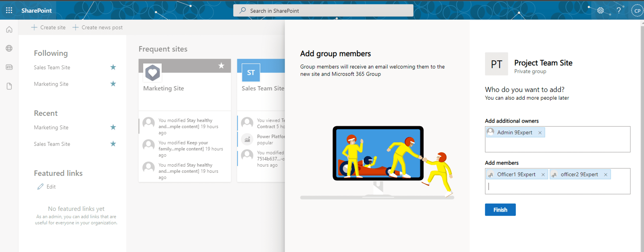Image resolution: width=644 pixels, height=252 pixels.
Task: Open the globe icon in the left sidebar
Action: click(9, 48)
